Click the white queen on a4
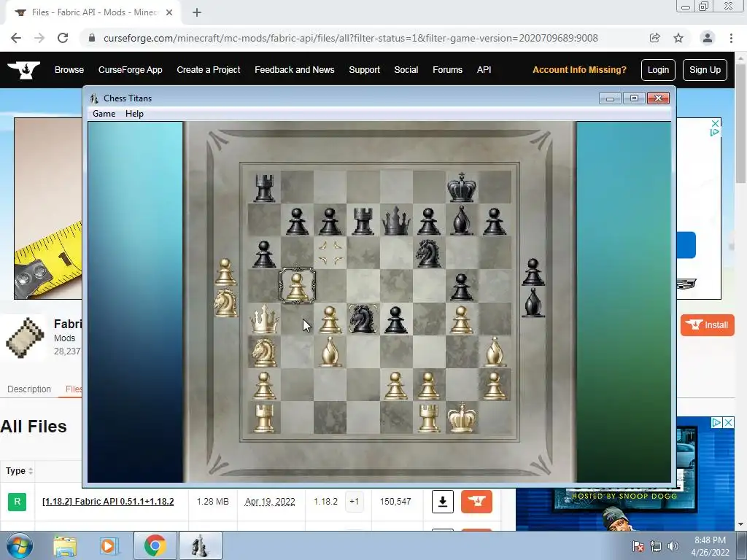747x560 pixels. tap(264, 319)
